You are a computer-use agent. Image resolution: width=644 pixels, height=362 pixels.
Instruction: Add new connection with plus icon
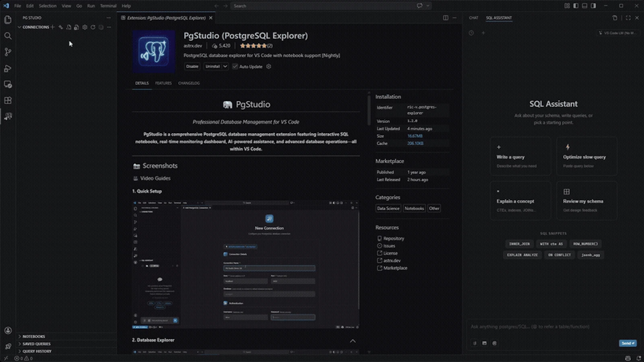(x=52, y=27)
